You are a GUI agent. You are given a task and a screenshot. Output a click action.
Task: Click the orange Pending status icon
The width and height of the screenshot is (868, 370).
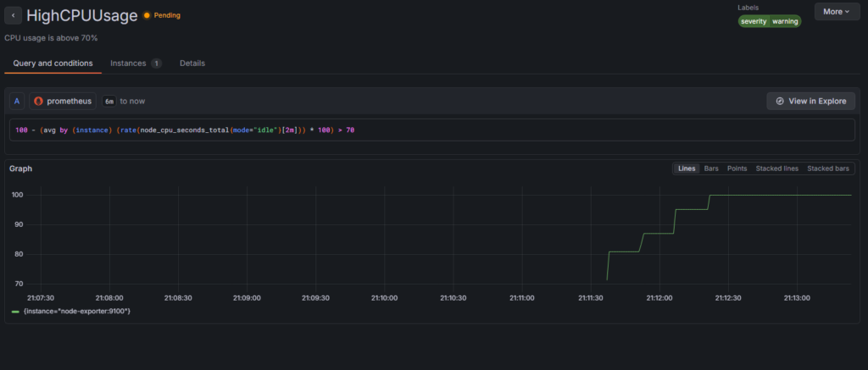point(147,15)
